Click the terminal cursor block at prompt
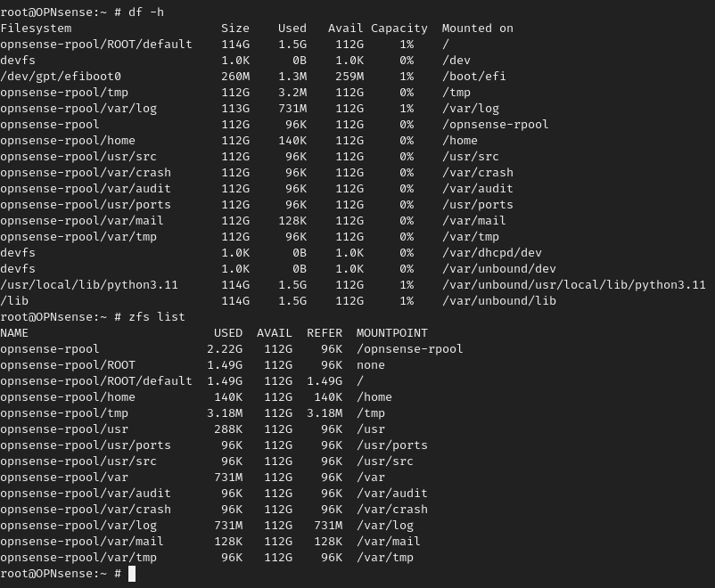This screenshot has width=715, height=588. [132, 574]
